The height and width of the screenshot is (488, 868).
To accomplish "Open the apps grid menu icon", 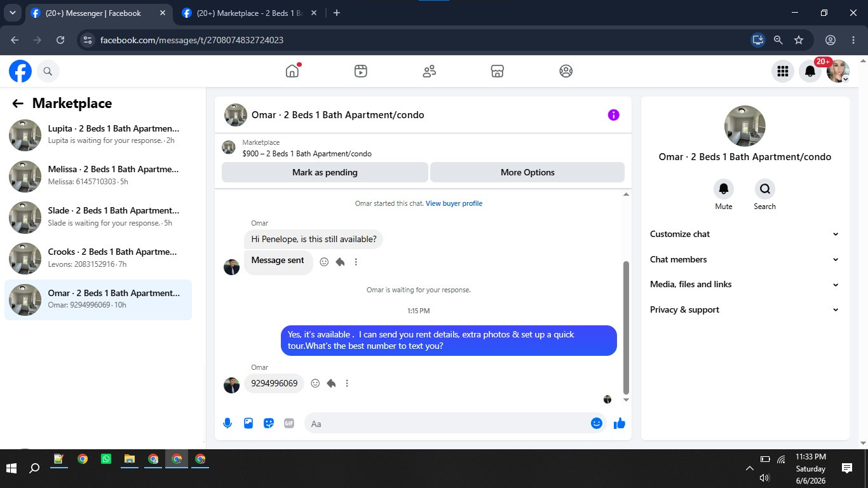I will pos(783,71).
